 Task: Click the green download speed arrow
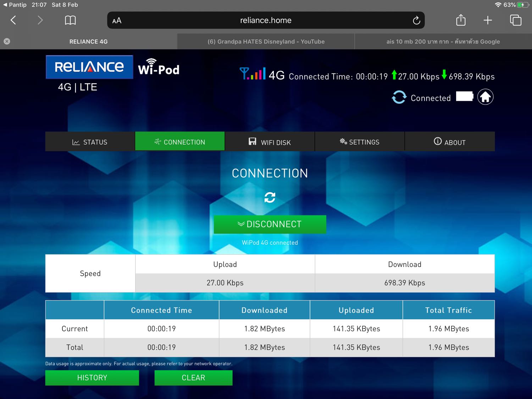point(444,75)
